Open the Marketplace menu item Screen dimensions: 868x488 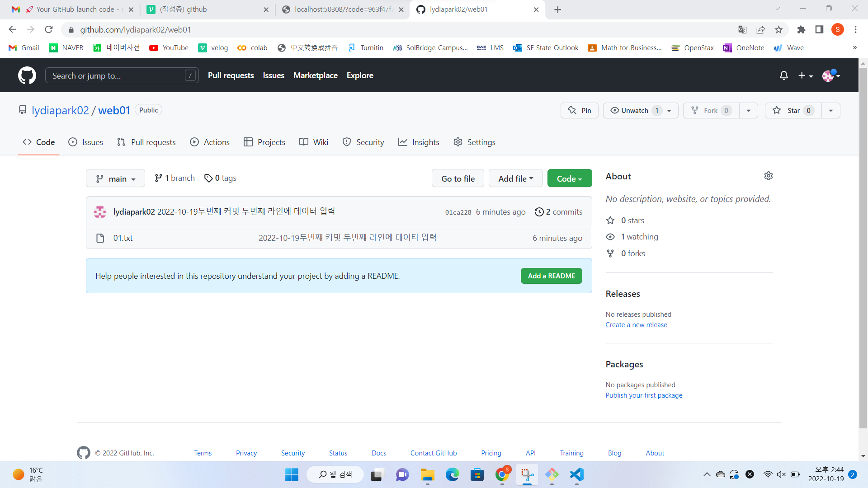[x=316, y=75]
